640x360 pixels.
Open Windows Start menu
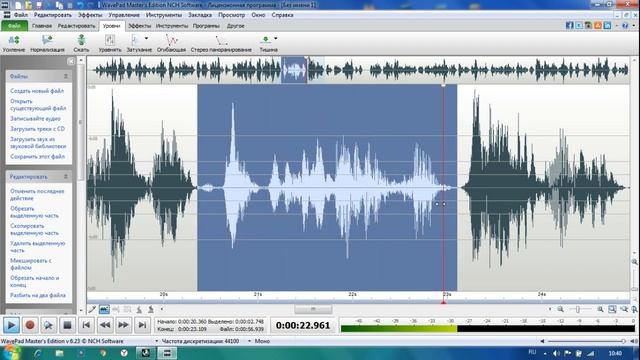(x=11, y=353)
